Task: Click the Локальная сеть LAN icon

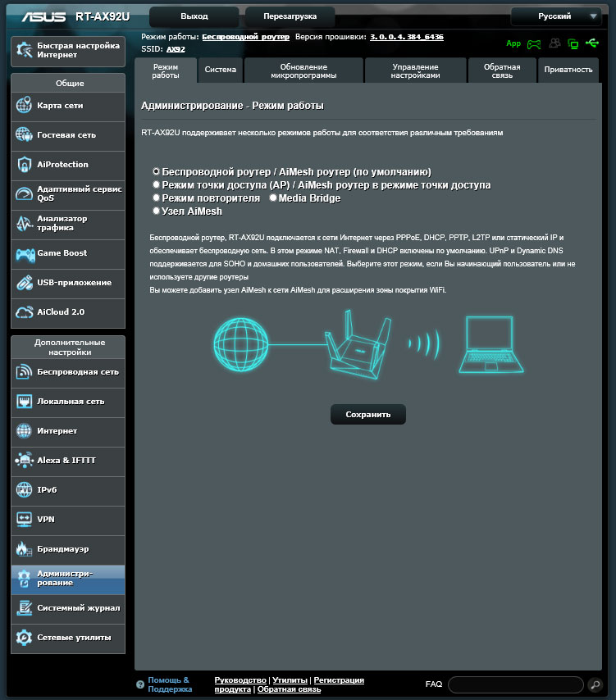Action: [24, 402]
